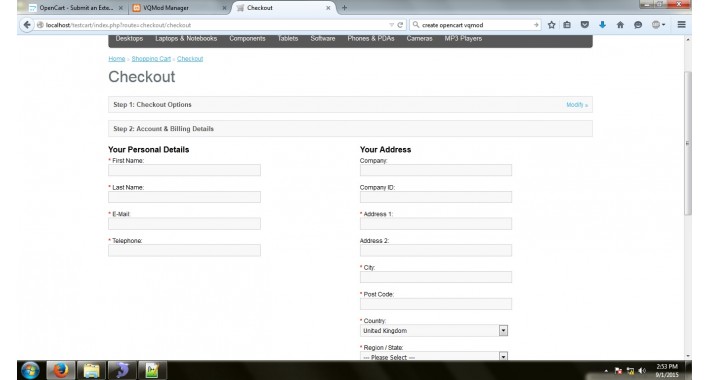
Task: Click the Modify link in Step 1
Action: pos(577,105)
